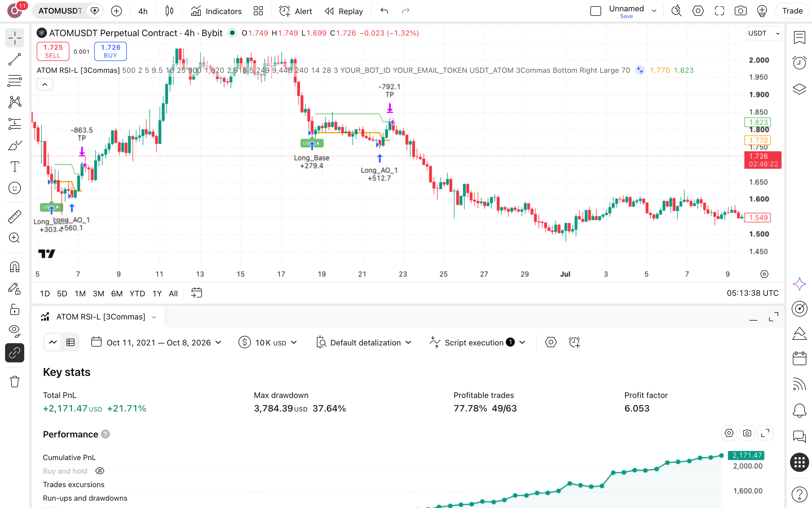Select the All time range
Viewport: 812px width, 508px height.
173,294
